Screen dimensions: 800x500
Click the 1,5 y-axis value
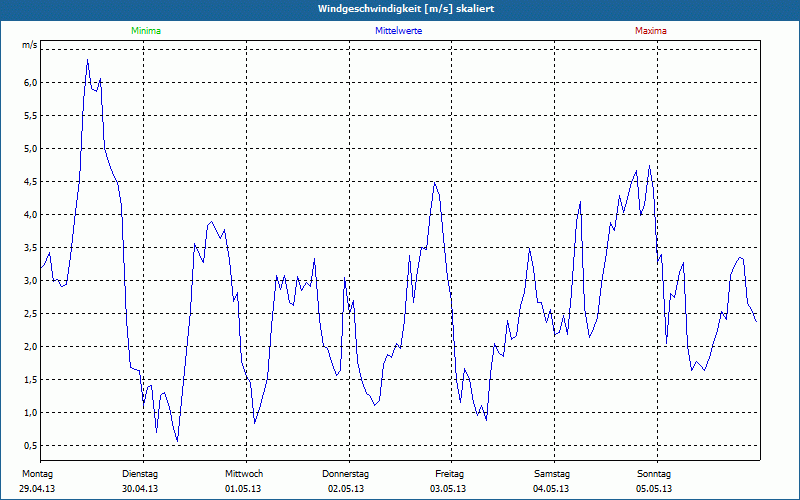[30, 380]
